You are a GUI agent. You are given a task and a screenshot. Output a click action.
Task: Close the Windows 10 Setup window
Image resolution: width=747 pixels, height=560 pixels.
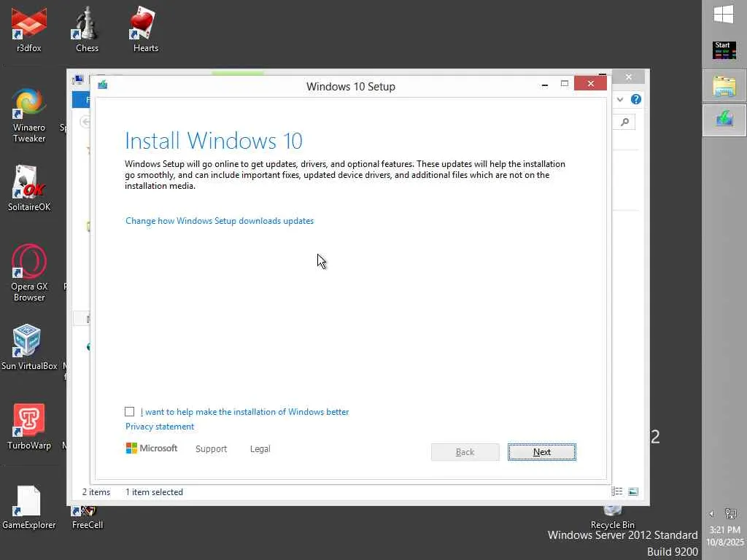pyautogui.click(x=590, y=83)
